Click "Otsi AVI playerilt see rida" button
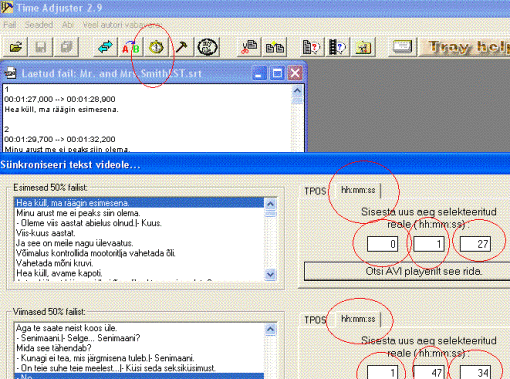 click(407, 271)
